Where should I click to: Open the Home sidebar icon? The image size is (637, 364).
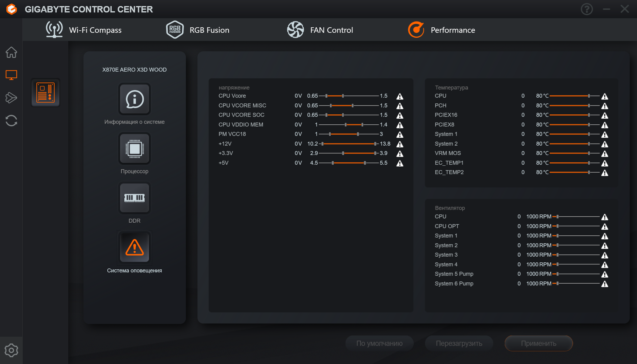(x=11, y=52)
